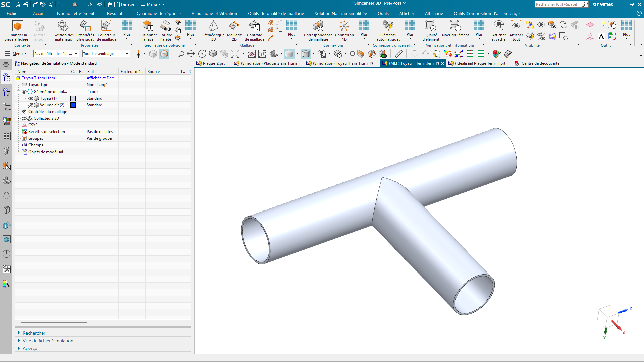Click the Menu button in toolbar
The image size is (644, 362).
pos(16,54)
